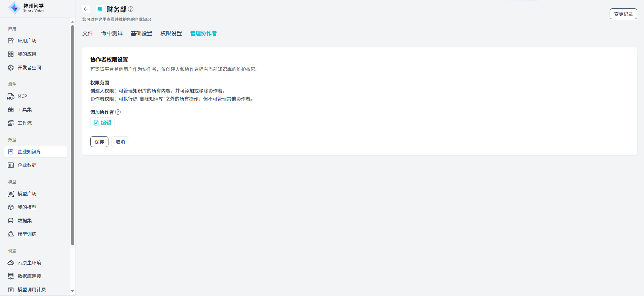Open 变更记录 change log

(623, 14)
